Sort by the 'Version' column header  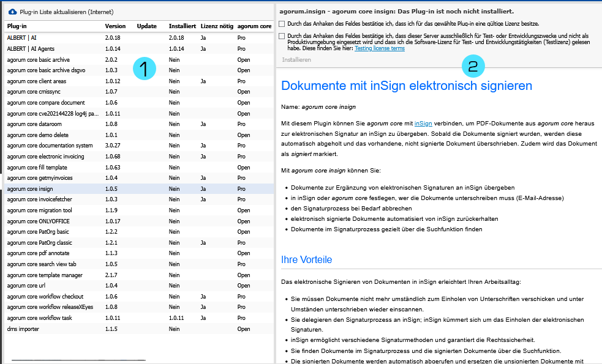pyautogui.click(x=115, y=26)
